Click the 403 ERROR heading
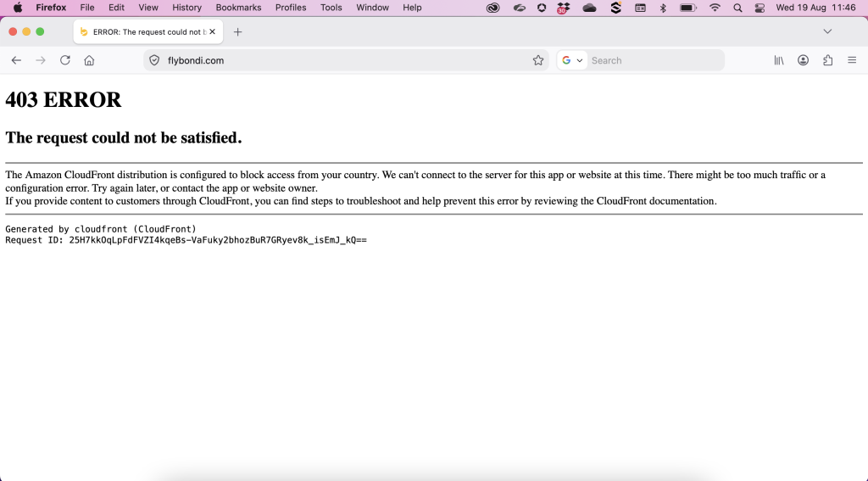 (x=63, y=100)
